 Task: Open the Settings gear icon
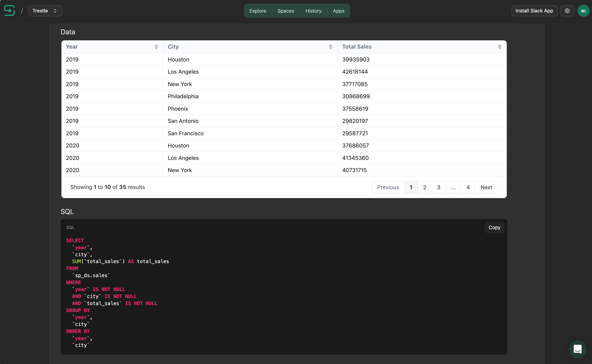coord(567,11)
